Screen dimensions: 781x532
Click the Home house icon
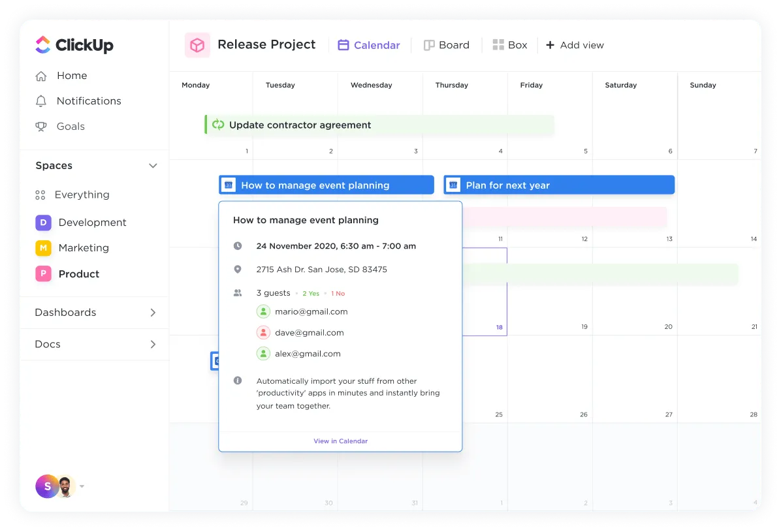point(41,76)
